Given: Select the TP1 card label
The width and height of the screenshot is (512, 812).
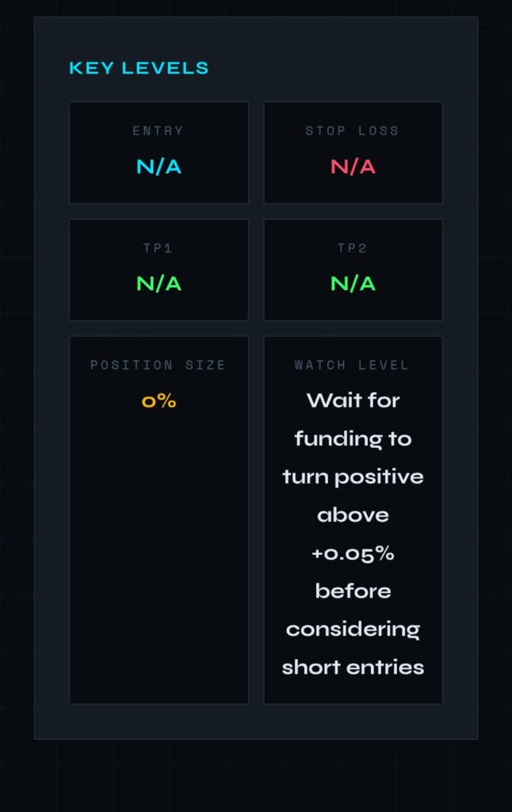Looking at the screenshot, I should tap(159, 248).
